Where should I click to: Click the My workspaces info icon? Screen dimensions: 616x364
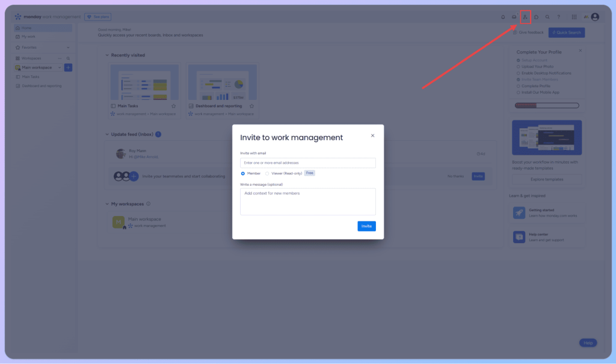(148, 203)
